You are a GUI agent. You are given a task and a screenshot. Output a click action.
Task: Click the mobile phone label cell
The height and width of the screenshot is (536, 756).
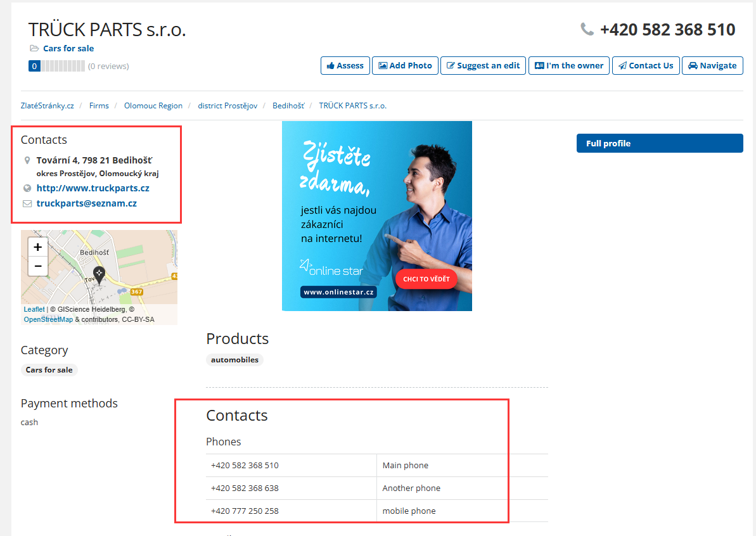click(x=463, y=511)
